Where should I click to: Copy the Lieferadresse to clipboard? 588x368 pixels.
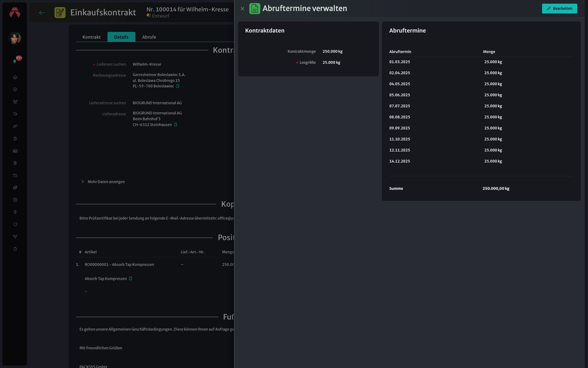tap(175, 125)
